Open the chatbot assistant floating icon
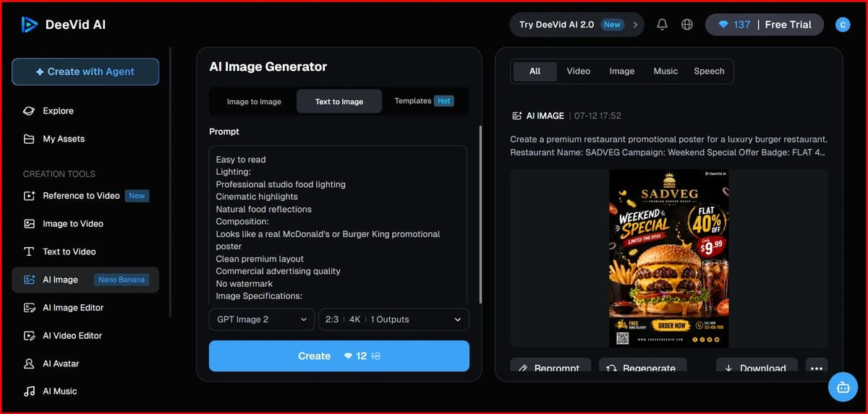The height and width of the screenshot is (414, 868). coord(843,387)
